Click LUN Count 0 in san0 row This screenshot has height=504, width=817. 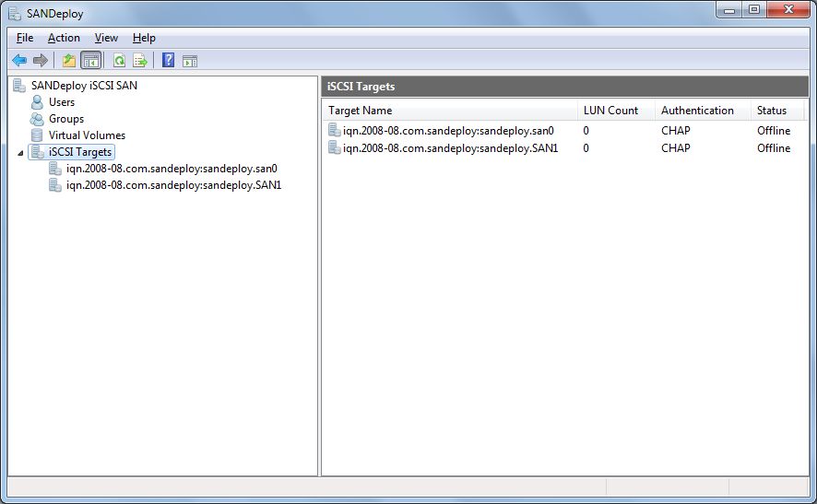coord(586,131)
